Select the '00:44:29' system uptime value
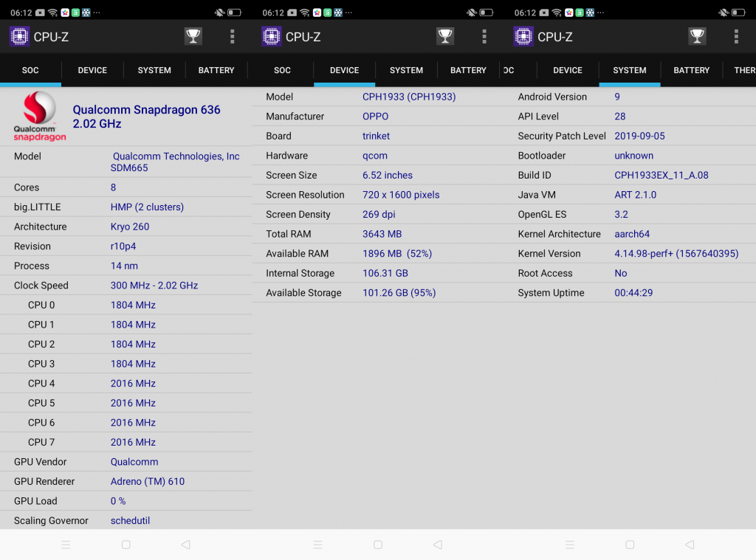Image resolution: width=756 pixels, height=560 pixels. click(633, 293)
